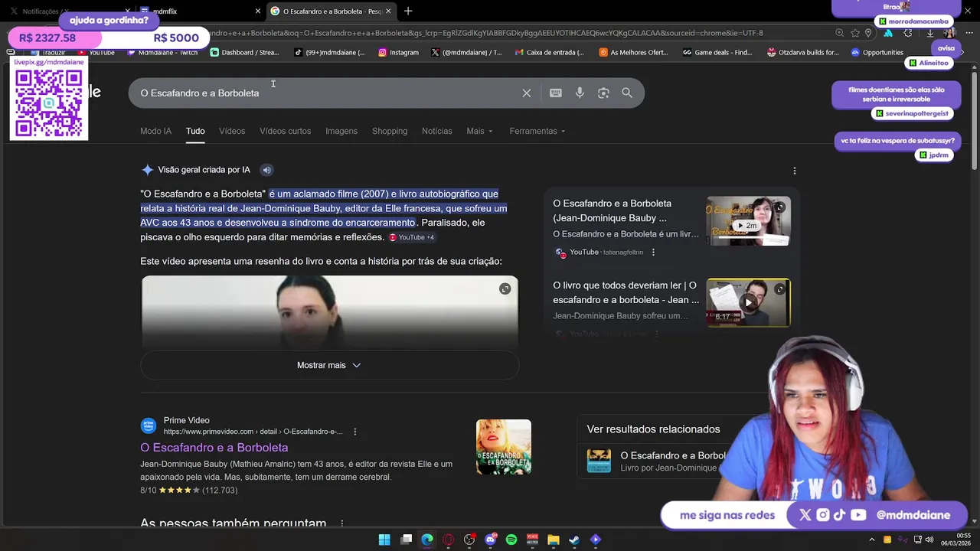The height and width of the screenshot is (551, 980).
Task: Open AI overview three-dot options menu
Action: pos(794,171)
